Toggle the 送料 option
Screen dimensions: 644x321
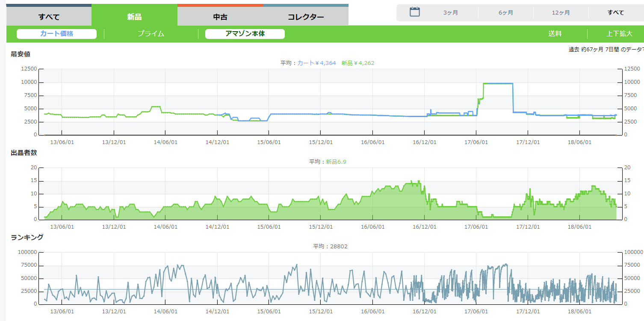555,34
